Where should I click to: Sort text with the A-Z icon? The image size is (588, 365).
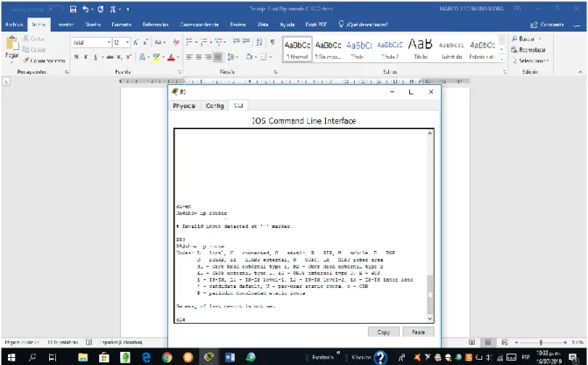tap(259, 42)
